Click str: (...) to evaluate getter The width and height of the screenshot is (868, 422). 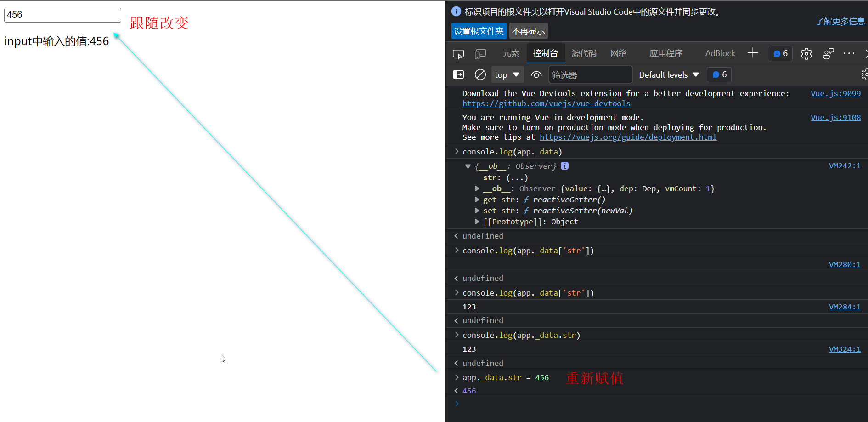click(517, 177)
